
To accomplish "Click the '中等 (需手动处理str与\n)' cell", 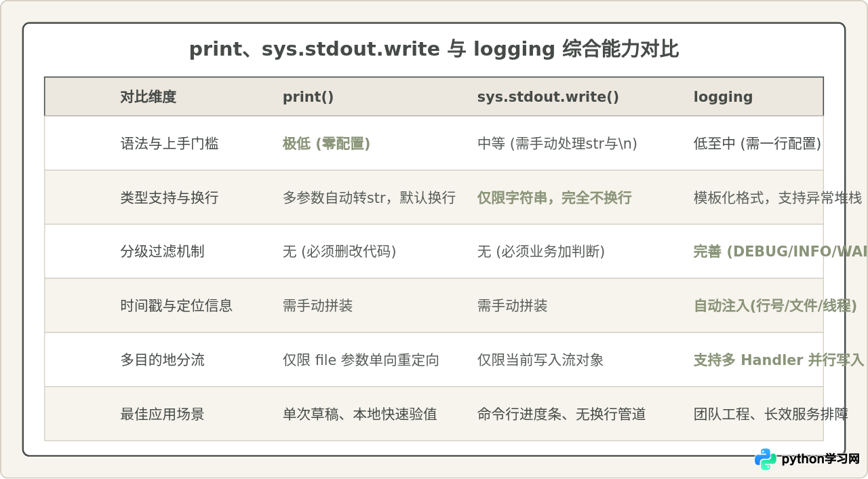I will [557, 144].
